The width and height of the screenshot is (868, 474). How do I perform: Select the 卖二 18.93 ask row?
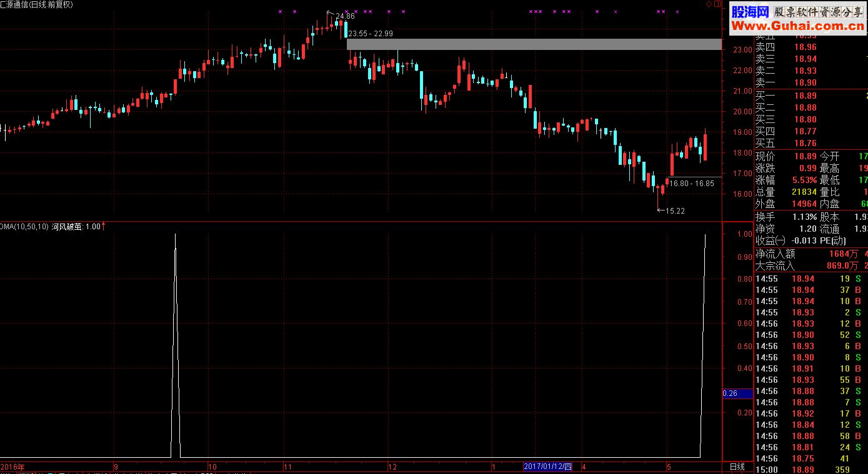(x=811, y=71)
